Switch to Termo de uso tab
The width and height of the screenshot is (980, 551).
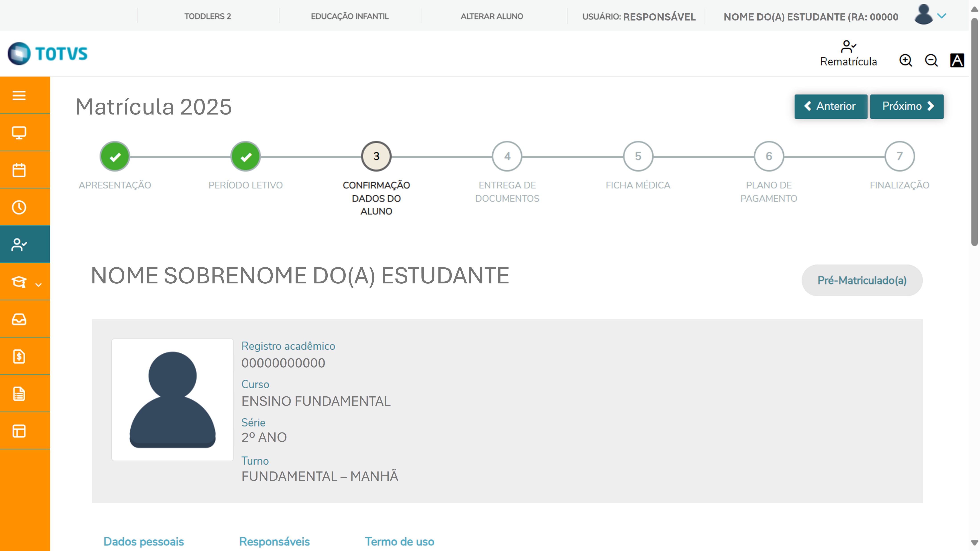tap(399, 541)
